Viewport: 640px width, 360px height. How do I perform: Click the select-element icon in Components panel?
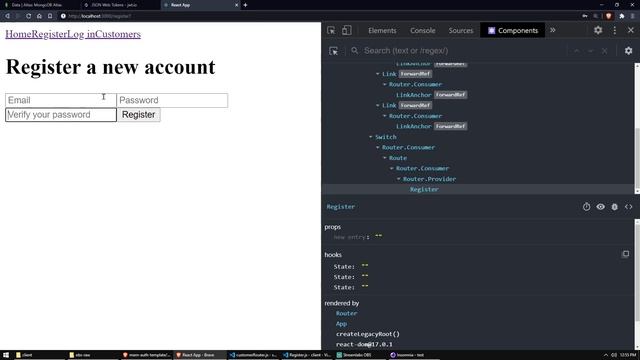333,51
